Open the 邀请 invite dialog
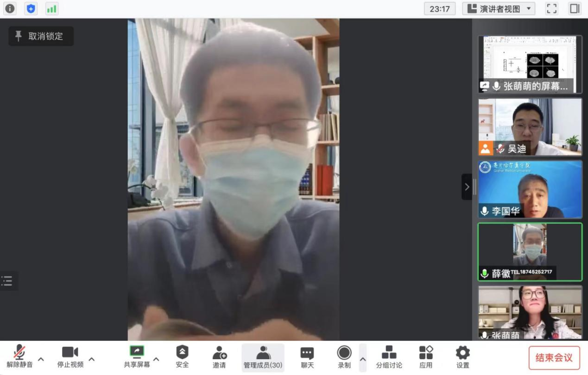 point(219,356)
